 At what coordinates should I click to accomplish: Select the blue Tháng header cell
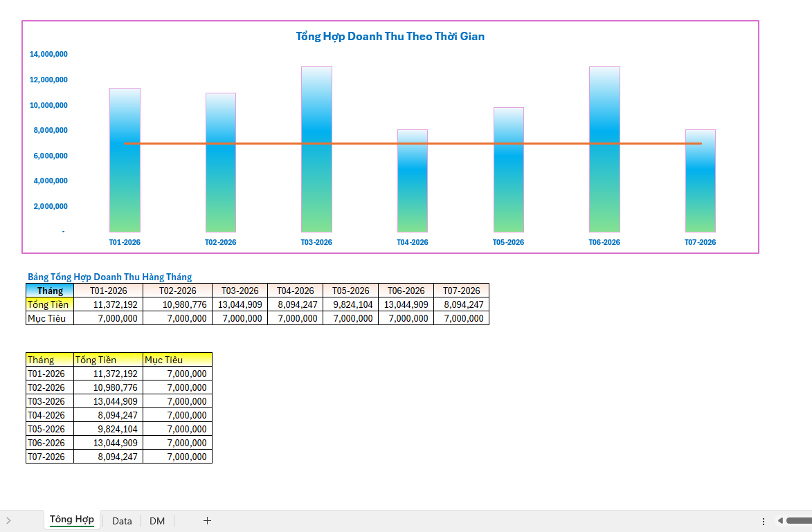coord(50,291)
